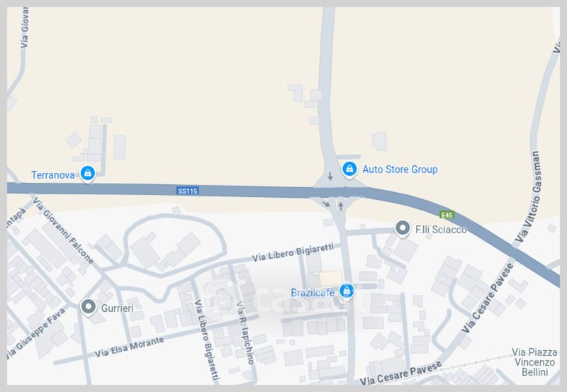This screenshot has height=392, width=567.
Task: Click the Terranova shopping pin icon
Action: click(x=87, y=174)
